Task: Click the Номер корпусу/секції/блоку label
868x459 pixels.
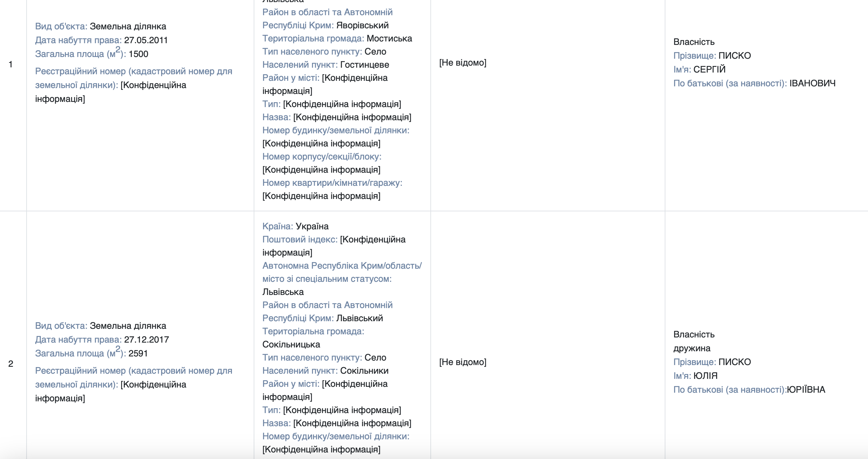Action: tap(322, 157)
